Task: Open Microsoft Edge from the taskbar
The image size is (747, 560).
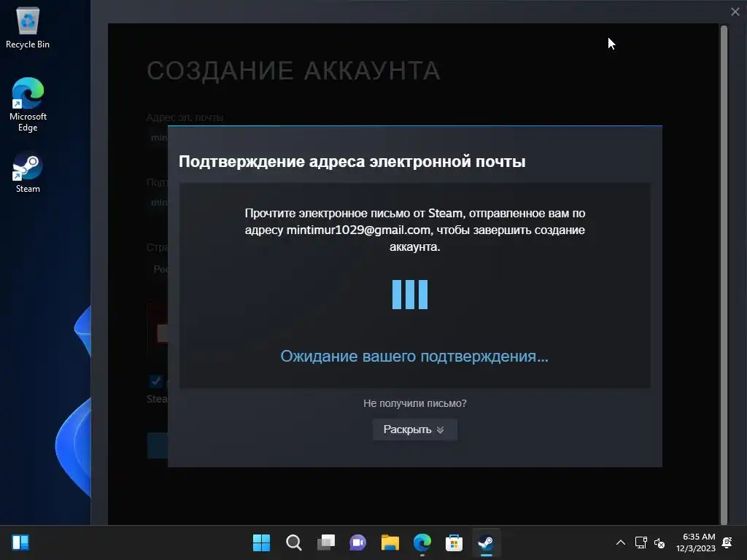Action: [422, 542]
